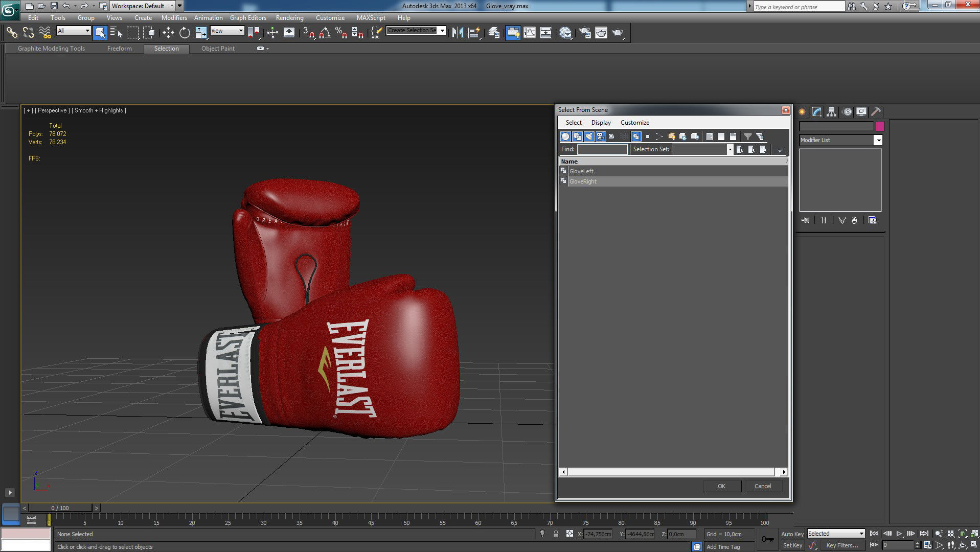This screenshot has height=552, width=980.
Task: Toggle Display Shapes filter in Select From Scene
Action: [x=577, y=136]
